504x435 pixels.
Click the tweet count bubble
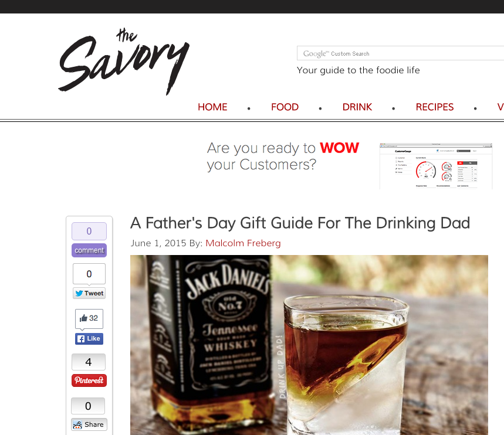89,274
